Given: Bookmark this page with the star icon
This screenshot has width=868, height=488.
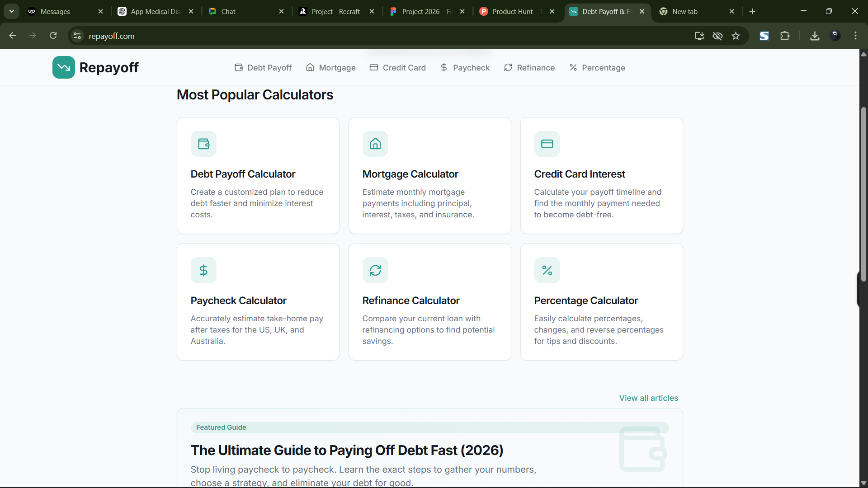Looking at the screenshot, I should tap(736, 36).
